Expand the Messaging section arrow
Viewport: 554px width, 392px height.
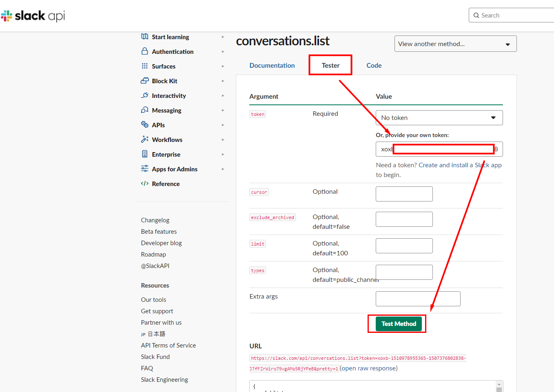223,111
